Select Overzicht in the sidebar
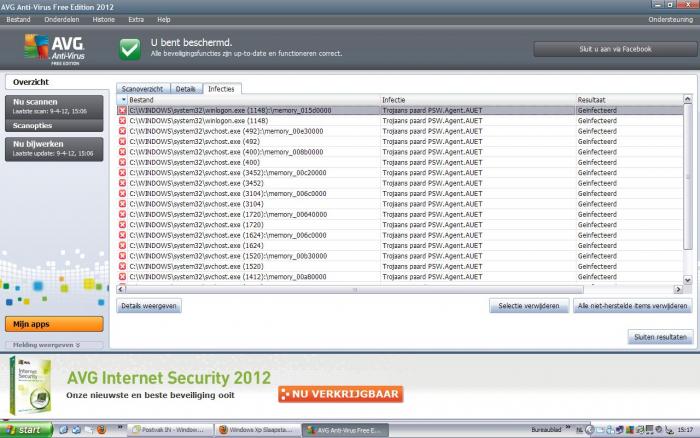700x438 pixels. 57,82
